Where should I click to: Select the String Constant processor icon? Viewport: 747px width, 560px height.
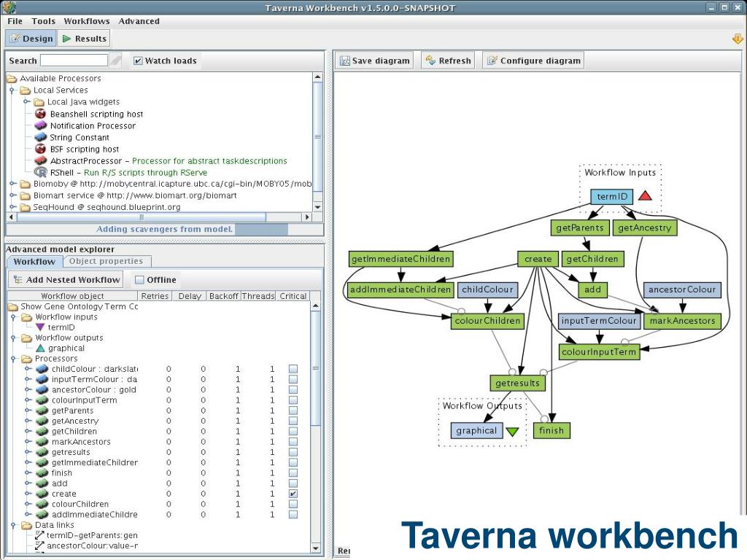(41, 137)
